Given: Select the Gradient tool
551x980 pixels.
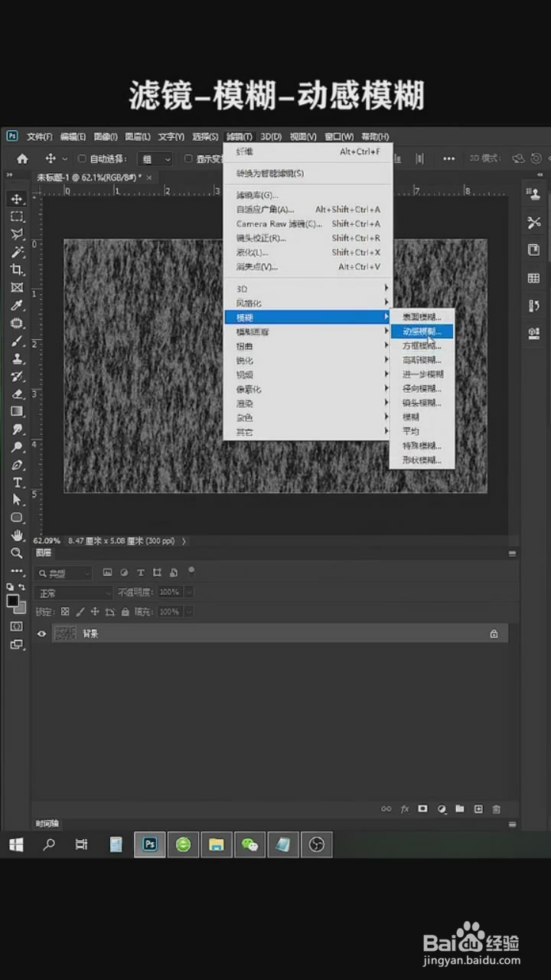Looking at the screenshot, I should click(17, 411).
